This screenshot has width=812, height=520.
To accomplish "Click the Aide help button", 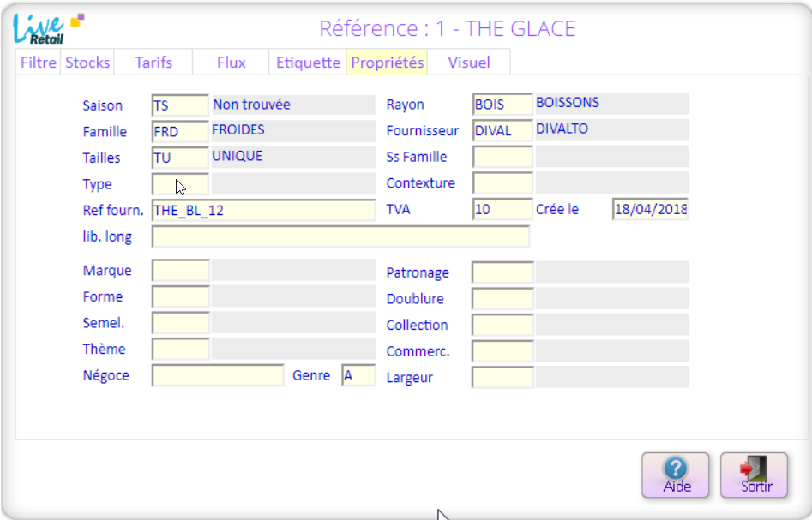I will (676, 475).
